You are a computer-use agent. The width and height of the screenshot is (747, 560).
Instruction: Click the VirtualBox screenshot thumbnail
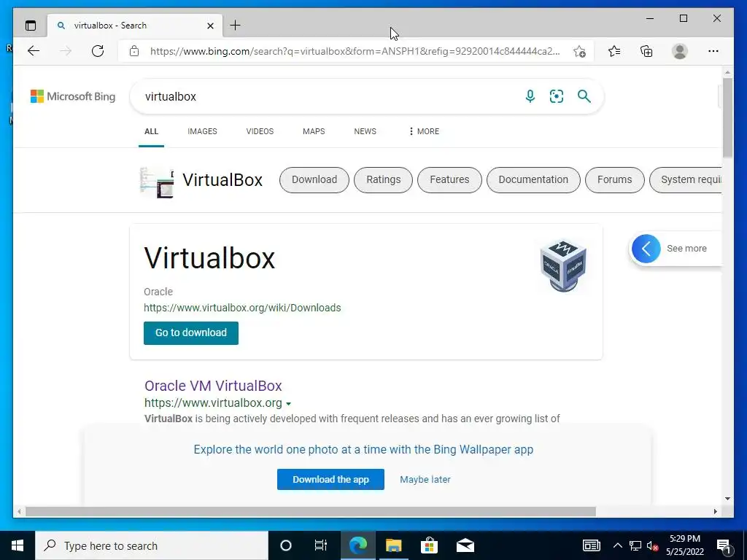[x=156, y=182]
